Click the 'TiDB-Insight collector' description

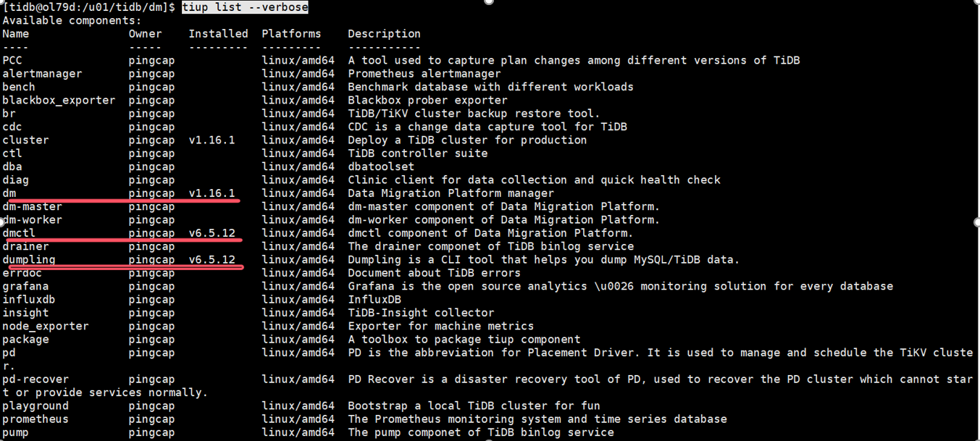pyautogui.click(x=421, y=313)
